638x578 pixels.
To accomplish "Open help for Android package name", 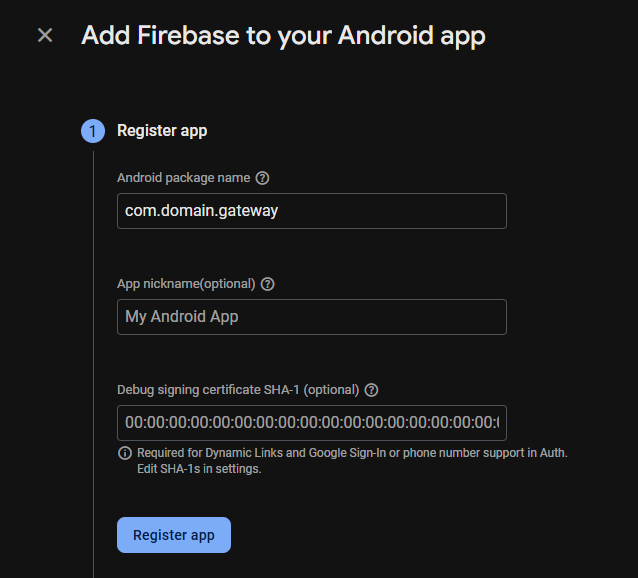I will click(x=263, y=178).
